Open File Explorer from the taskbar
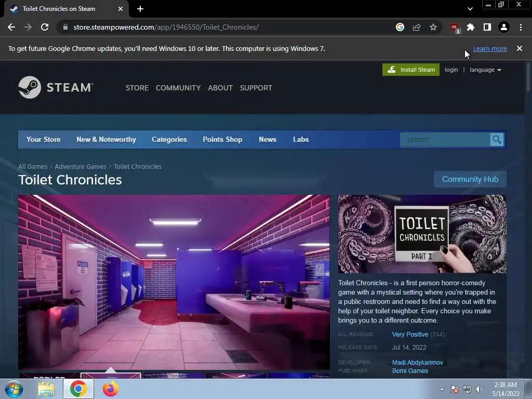 point(46,389)
